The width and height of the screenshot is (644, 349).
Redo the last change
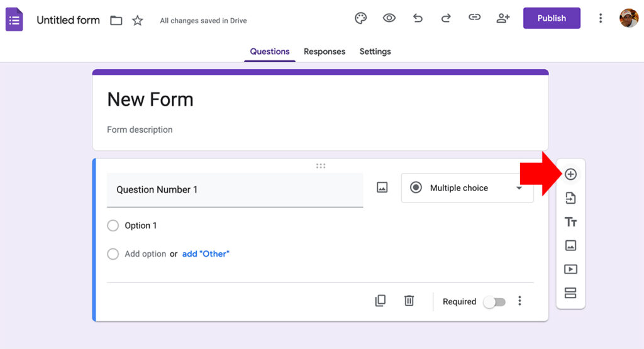point(446,18)
